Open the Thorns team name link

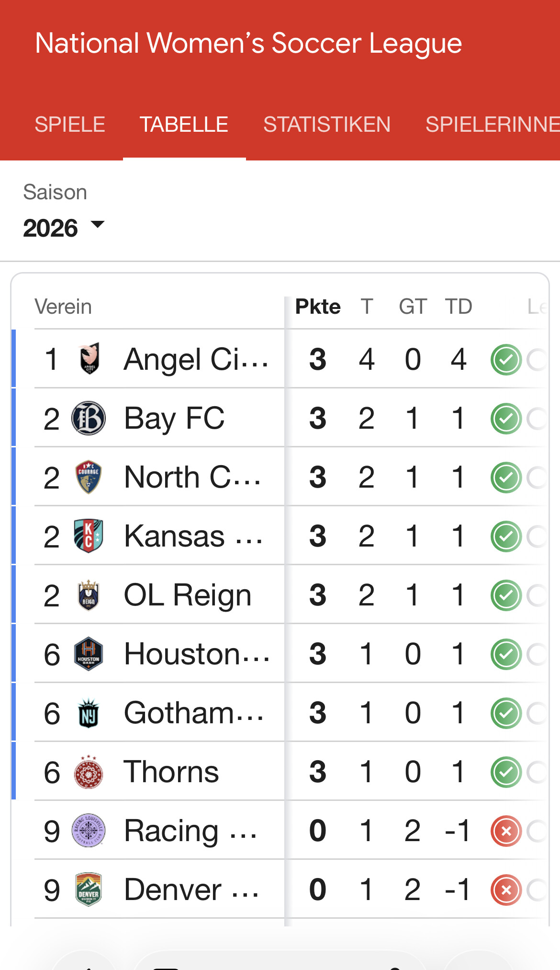coord(171,772)
